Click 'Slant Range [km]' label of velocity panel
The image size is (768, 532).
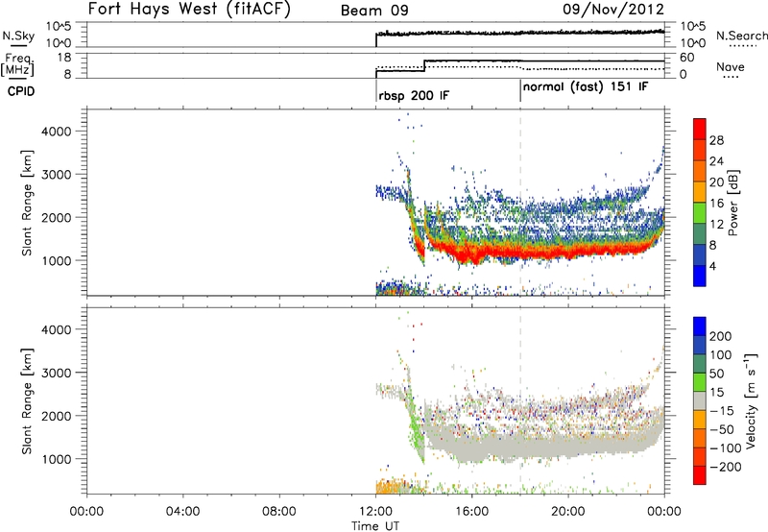(27, 401)
